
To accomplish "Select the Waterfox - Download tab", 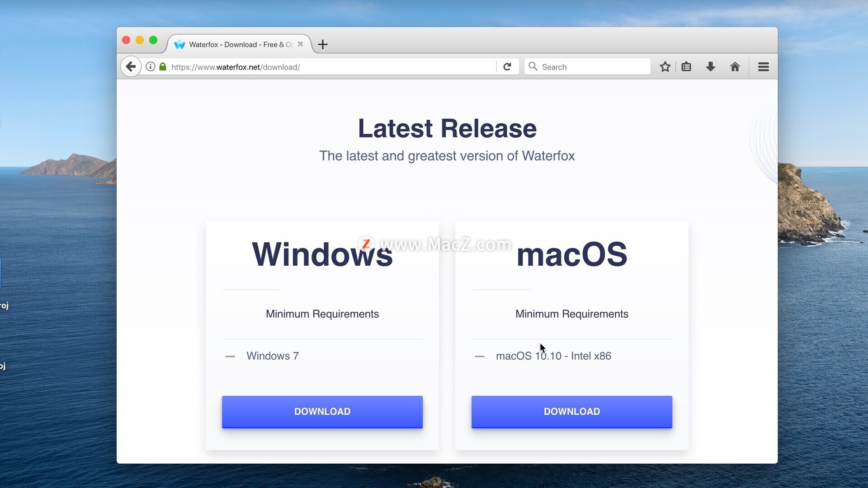I will 240,44.
